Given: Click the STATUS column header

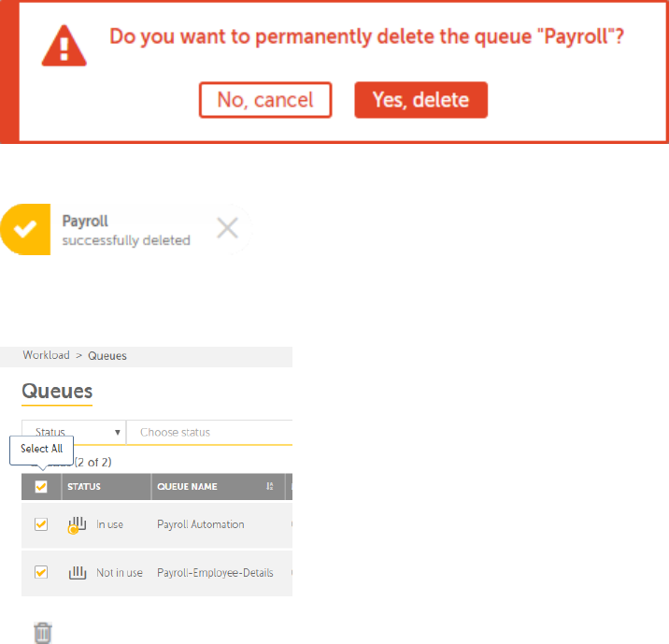Looking at the screenshot, I should pos(84,487).
